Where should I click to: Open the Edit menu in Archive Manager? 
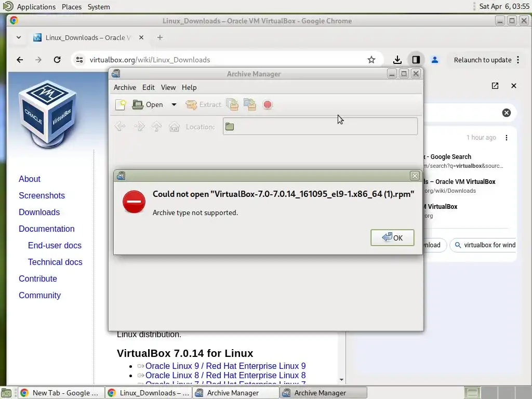pos(148,87)
